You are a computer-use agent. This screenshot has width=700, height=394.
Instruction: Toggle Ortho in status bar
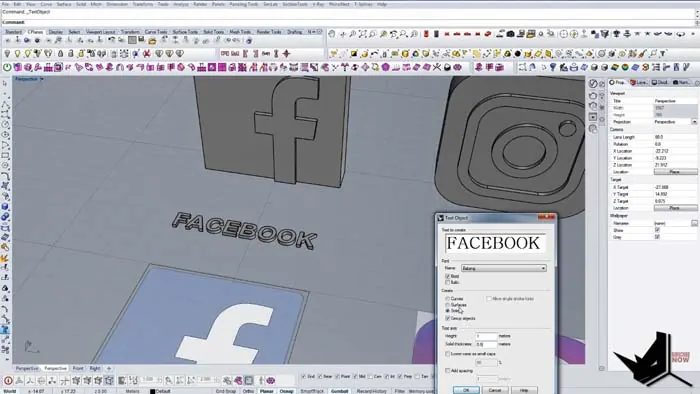[248, 391]
